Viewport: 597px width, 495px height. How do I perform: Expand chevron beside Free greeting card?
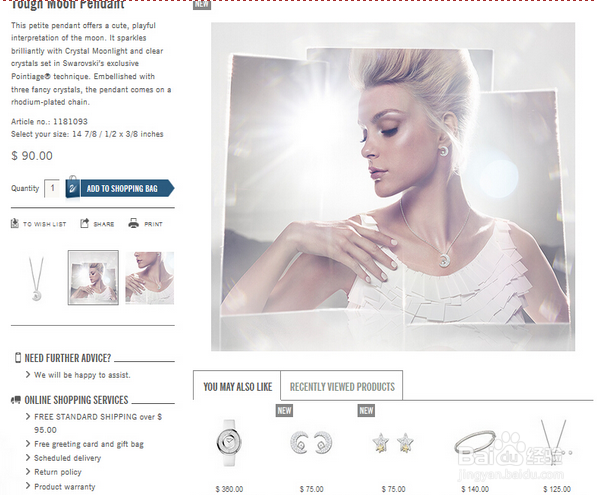[28, 444]
